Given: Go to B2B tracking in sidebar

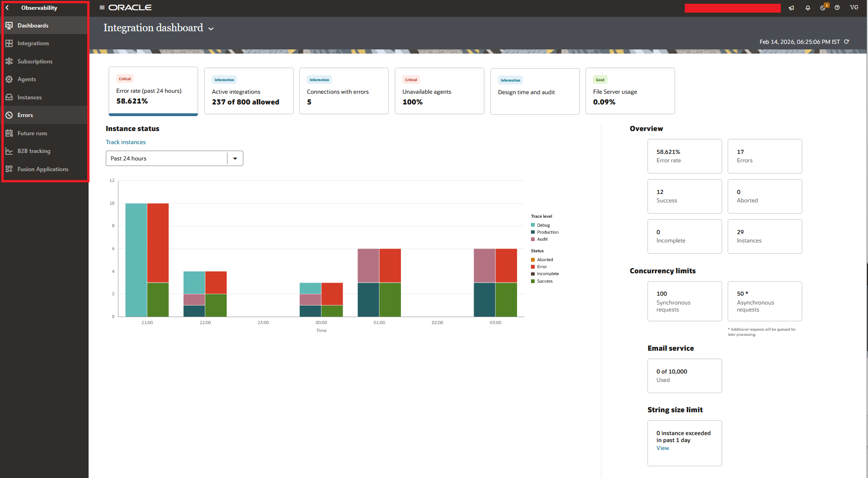Looking at the screenshot, I should tap(34, 151).
